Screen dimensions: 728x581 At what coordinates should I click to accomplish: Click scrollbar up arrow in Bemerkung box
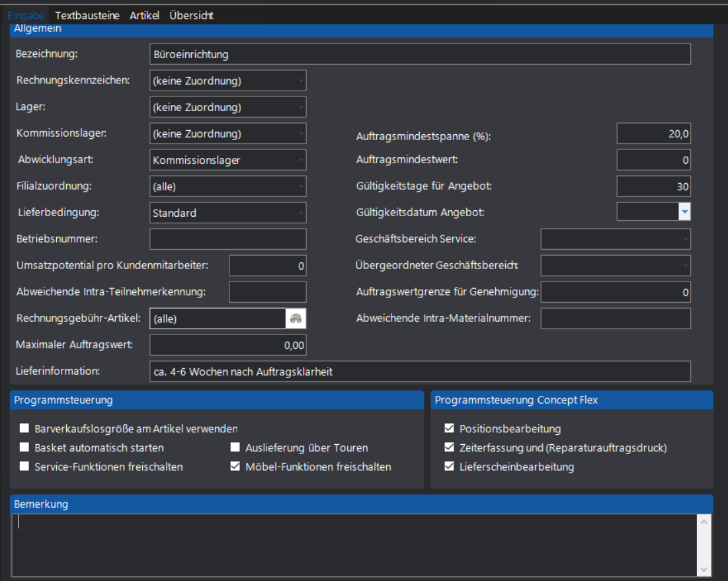pos(704,522)
